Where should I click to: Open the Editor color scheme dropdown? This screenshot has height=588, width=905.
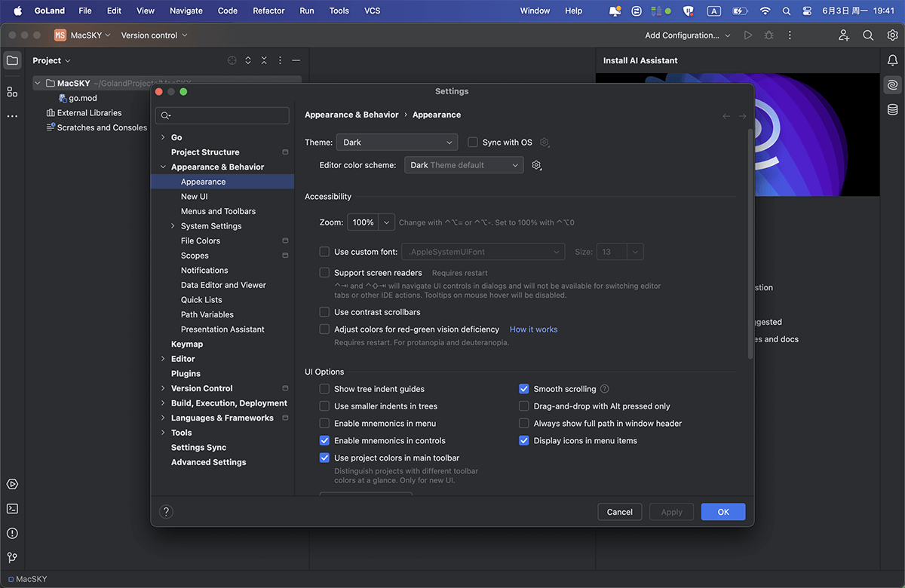pyautogui.click(x=464, y=165)
